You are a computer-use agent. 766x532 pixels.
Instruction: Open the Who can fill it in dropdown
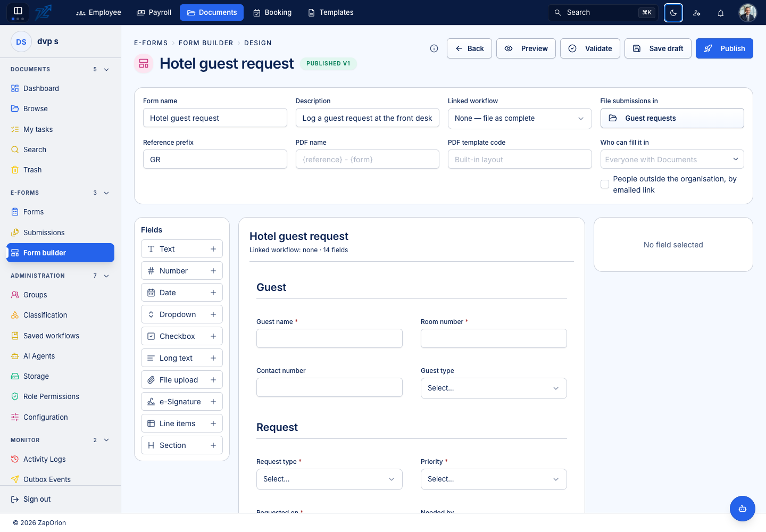tap(672, 159)
